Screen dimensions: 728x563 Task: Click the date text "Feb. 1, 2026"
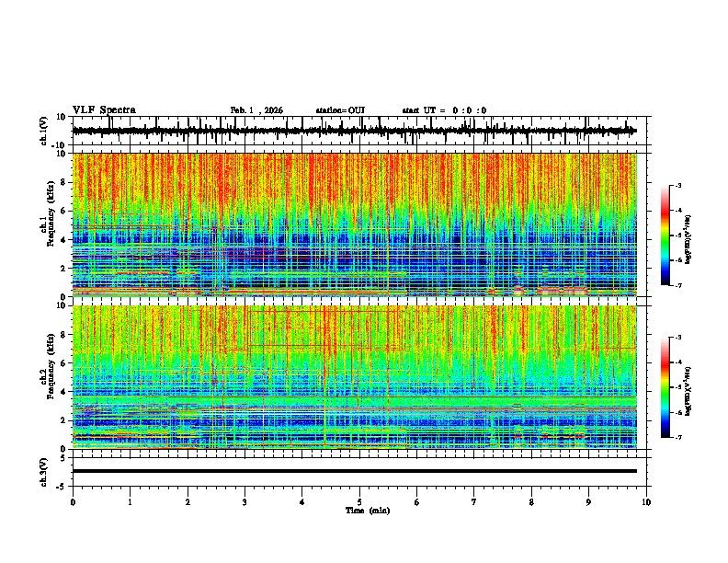256,110
